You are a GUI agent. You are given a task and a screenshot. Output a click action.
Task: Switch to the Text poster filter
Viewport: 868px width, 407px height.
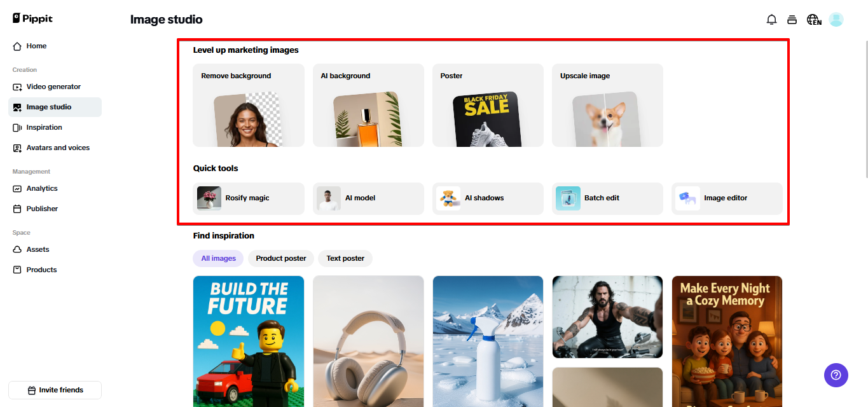345,258
